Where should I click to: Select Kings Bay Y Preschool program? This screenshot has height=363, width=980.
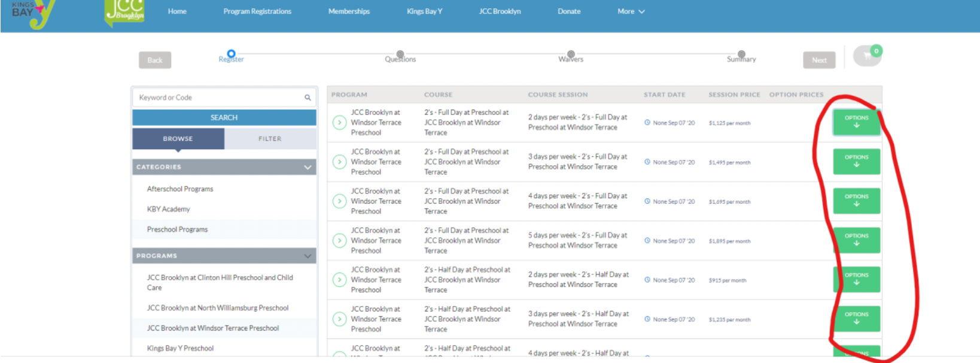point(180,348)
